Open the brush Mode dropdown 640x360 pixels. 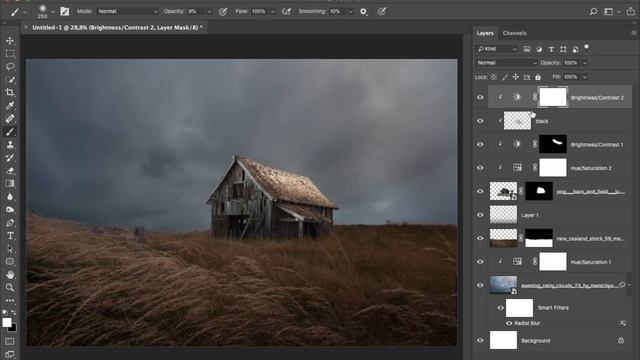(x=127, y=11)
